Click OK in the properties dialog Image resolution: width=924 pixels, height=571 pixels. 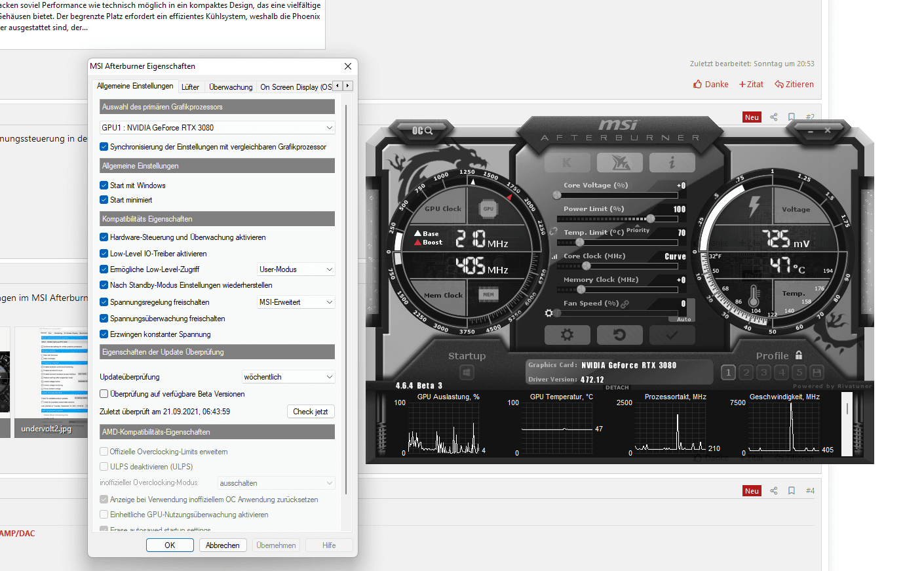[x=170, y=545]
